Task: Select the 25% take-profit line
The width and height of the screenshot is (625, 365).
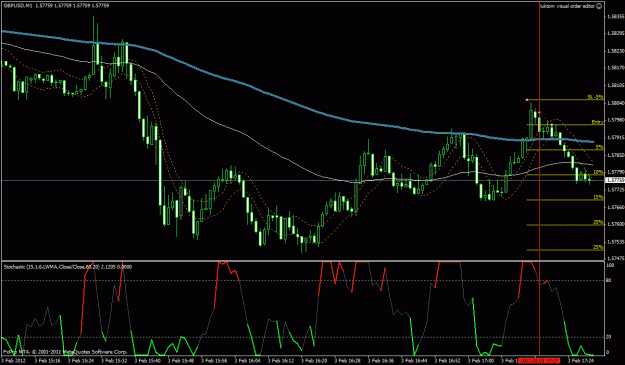Action: pos(565,250)
